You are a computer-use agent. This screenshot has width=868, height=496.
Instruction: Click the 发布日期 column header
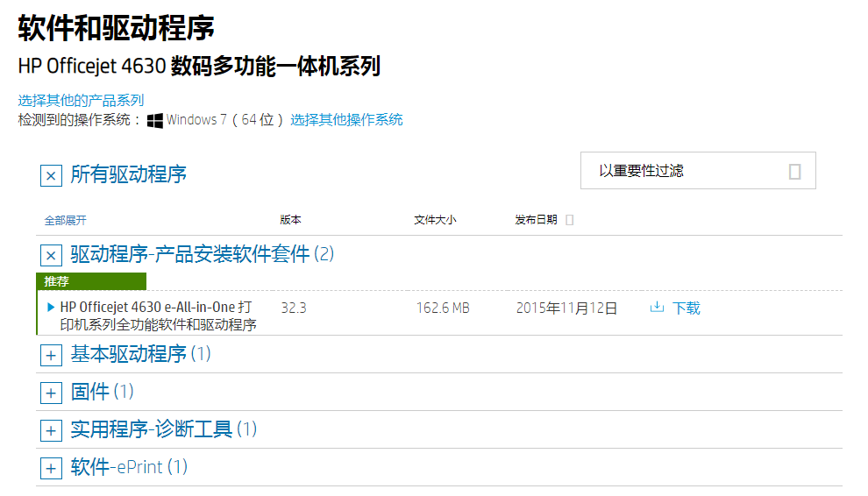[x=536, y=220]
